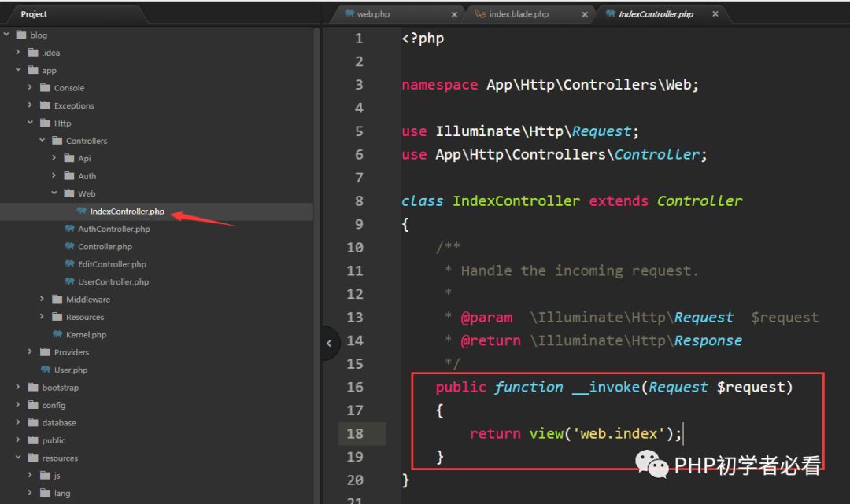Click the IndexController.php file icon in tree
Viewport: 850px width, 504px height.
[81, 211]
